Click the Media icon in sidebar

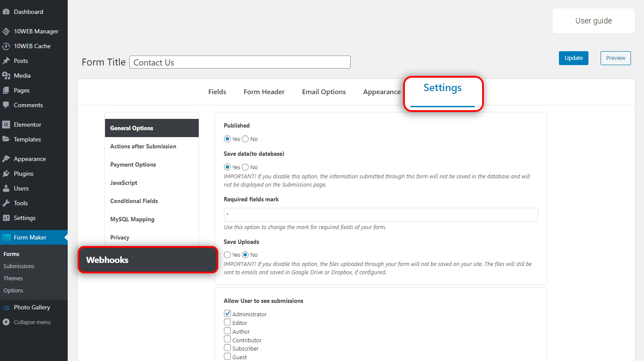[6, 75]
